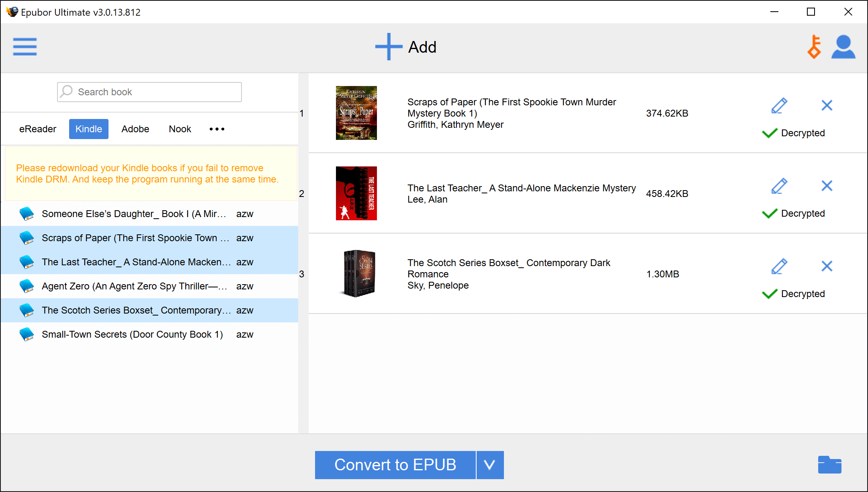Click the remove X icon for The Last Teacher
Screen dimensions: 868x492
[x=827, y=186]
